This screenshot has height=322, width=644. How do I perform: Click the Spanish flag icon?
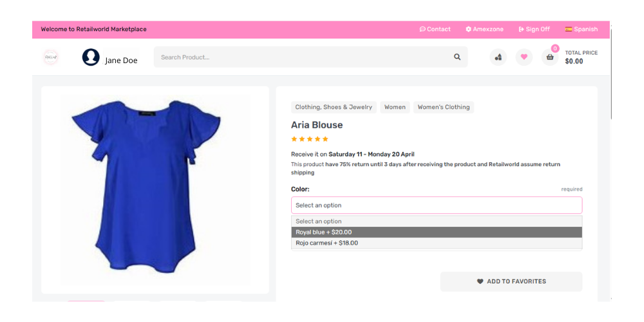(x=569, y=29)
